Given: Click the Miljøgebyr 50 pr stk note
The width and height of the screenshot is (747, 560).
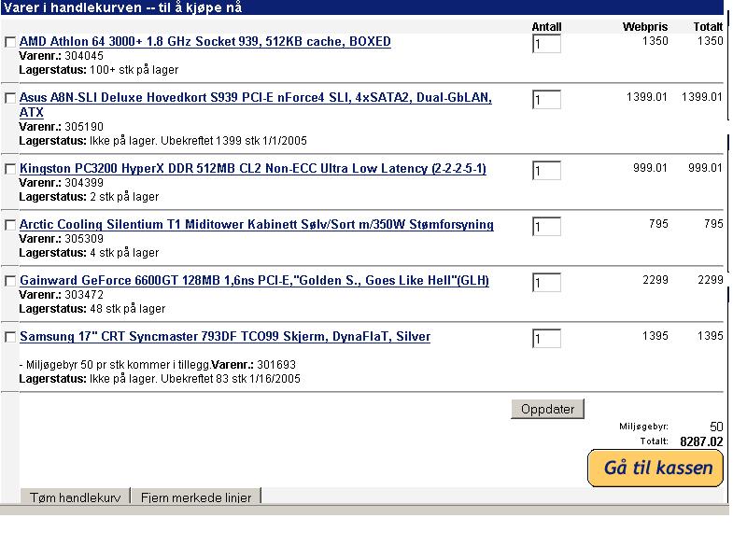Looking at the screenshot, I should tap(115, 365).
